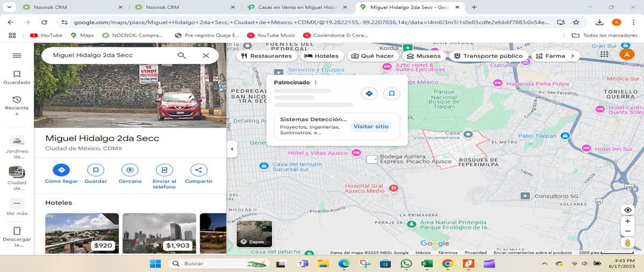Clear the Miguel Hidalgo 2da Secc search

pyautogui.click(x=206, y=55)
